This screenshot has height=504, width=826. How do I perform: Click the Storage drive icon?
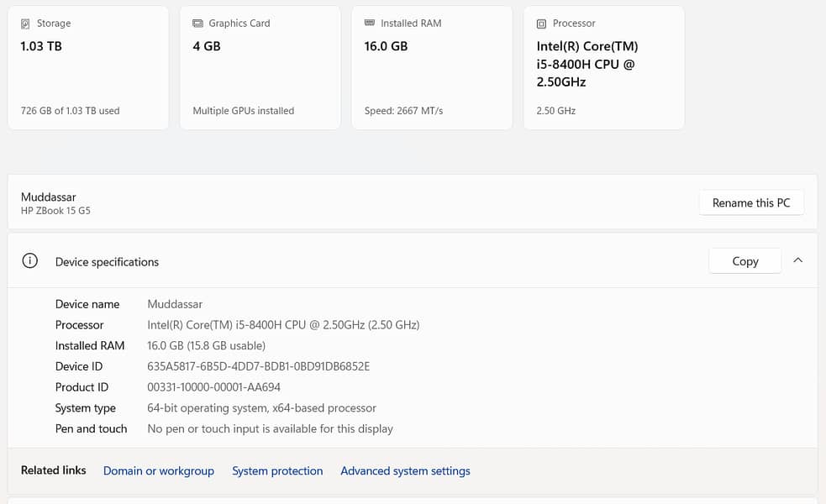tap(25, 24)
